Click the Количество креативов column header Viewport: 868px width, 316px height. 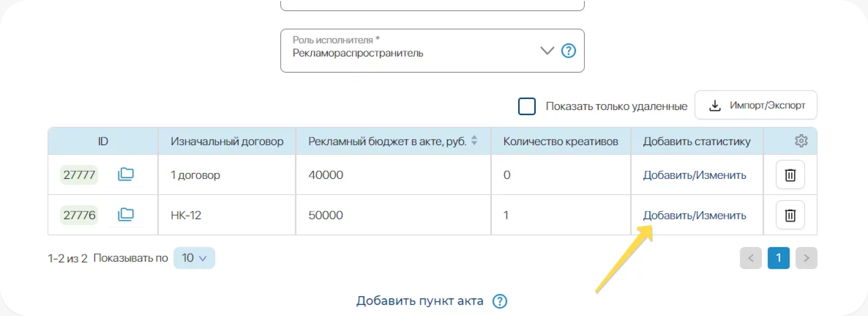(x=561, y=141)
